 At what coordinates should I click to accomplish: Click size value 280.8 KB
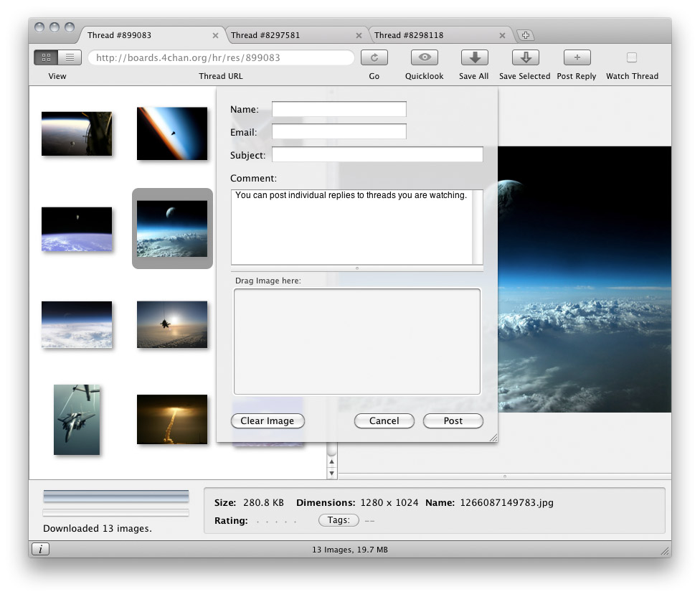[x=263, y=502]
